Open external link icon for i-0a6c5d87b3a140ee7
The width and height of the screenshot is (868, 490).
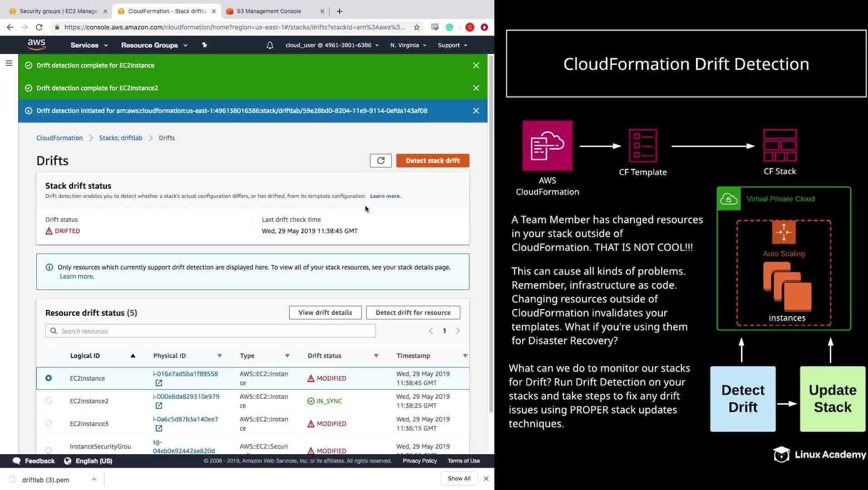pos(159,428)
